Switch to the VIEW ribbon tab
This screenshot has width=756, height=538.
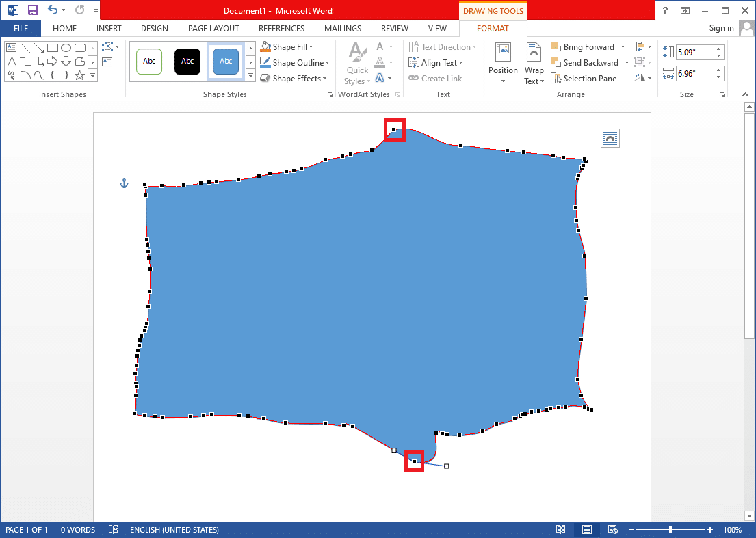click(x=437, y=28)
